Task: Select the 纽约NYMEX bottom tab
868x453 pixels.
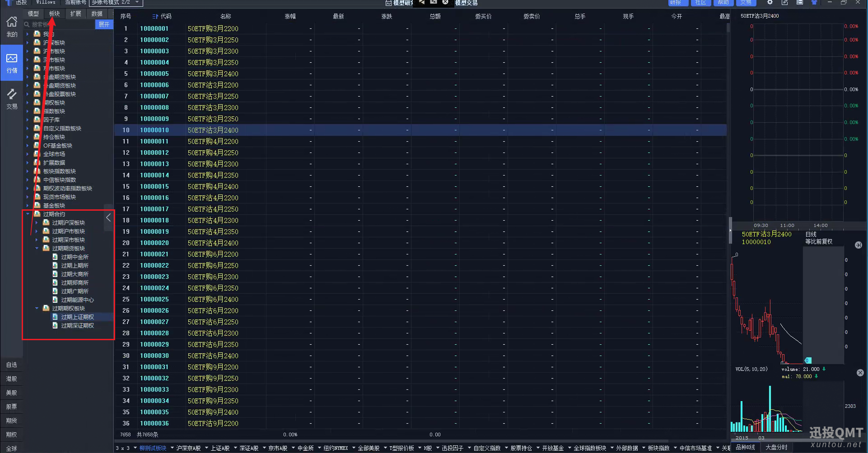Action: pos(336,448)
